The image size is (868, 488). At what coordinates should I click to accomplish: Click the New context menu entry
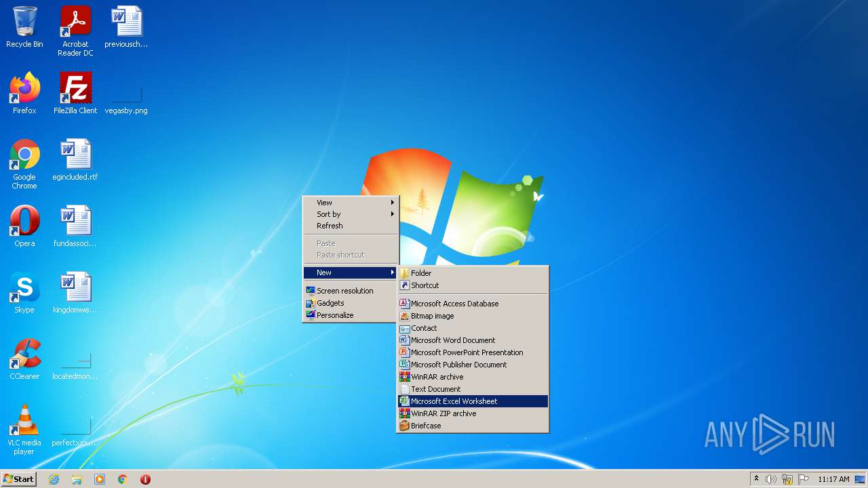coord(351,272)
